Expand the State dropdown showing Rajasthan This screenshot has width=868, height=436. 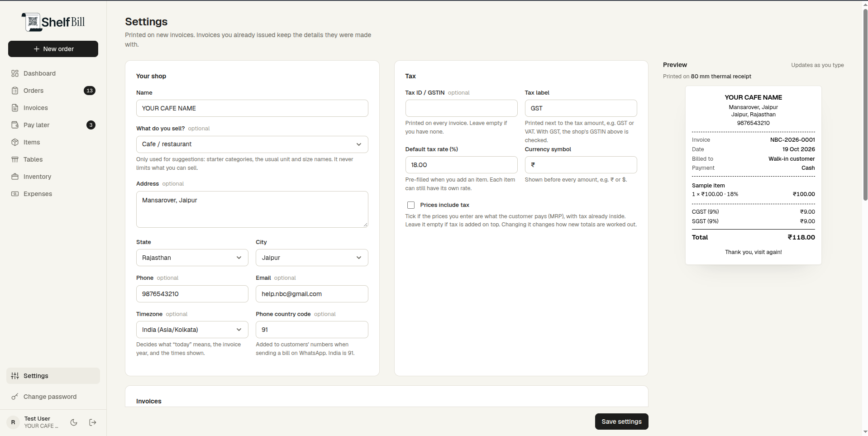pos(192,258)
